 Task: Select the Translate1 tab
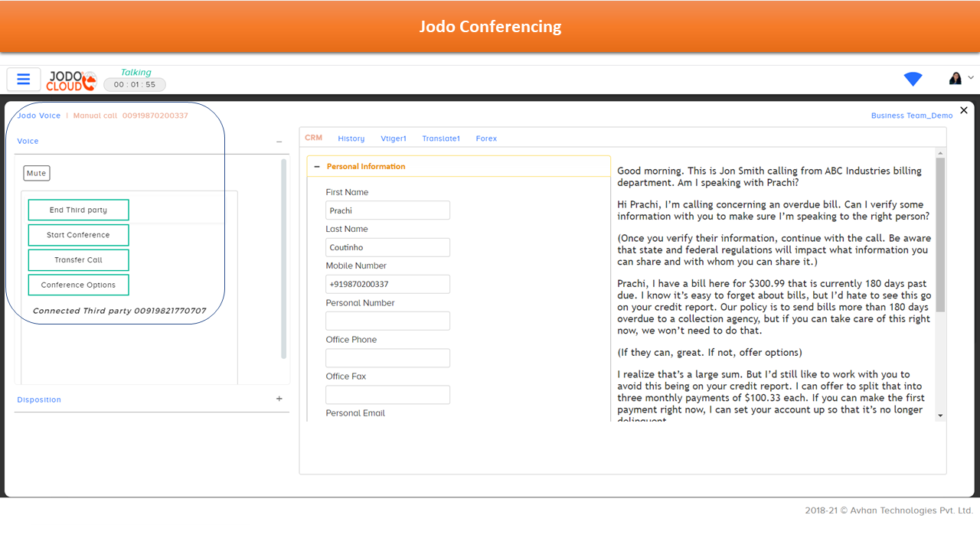tap(441, 139)
